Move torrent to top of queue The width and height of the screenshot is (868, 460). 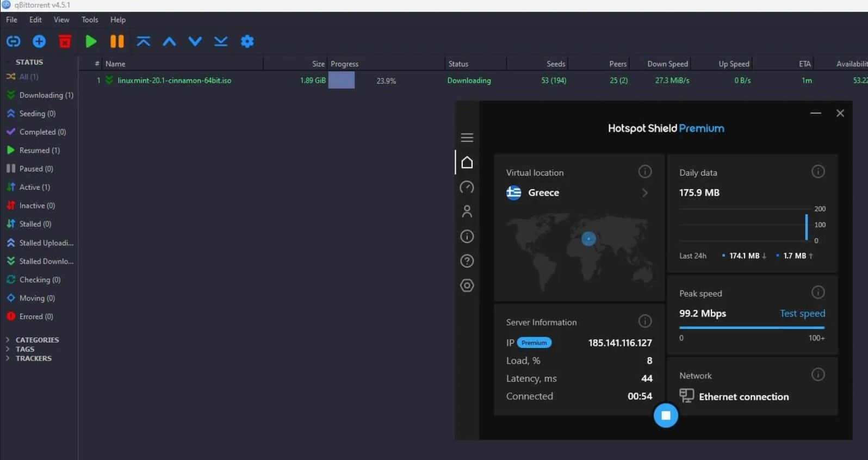tap(143, 41)
